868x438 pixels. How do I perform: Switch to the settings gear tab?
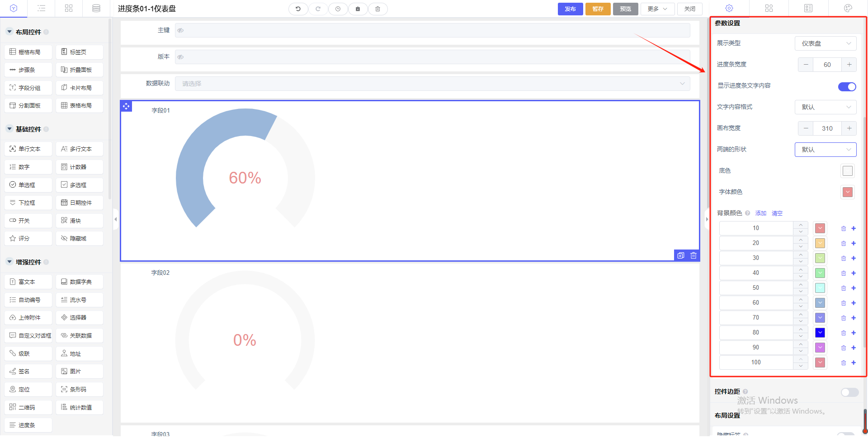pos(729,9)
